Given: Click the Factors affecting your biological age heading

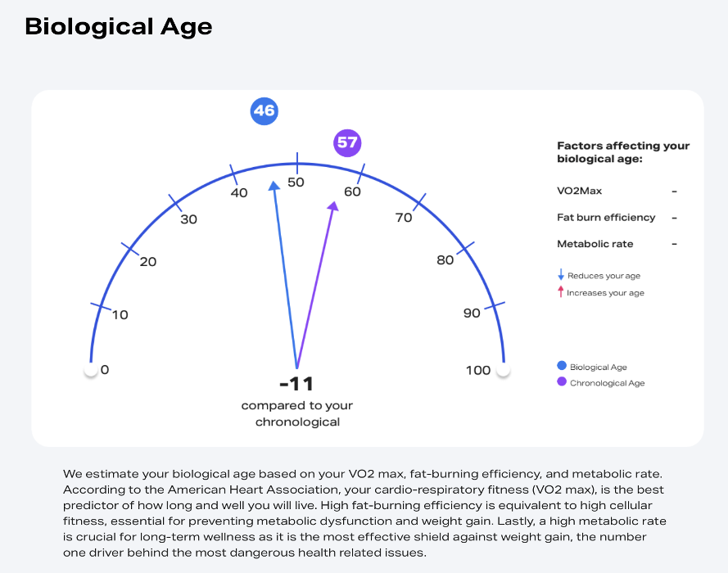Looking at the screenshot, I should tap(623, 152).
